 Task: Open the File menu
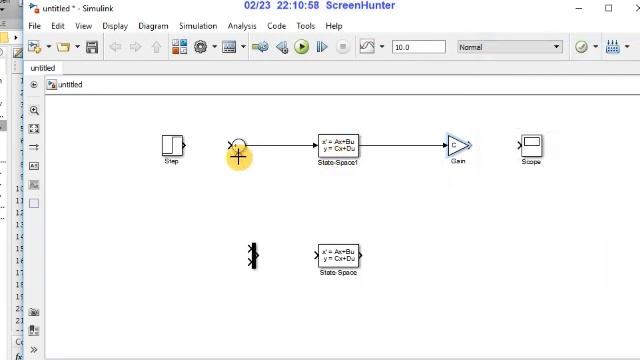tap(34, 26)
